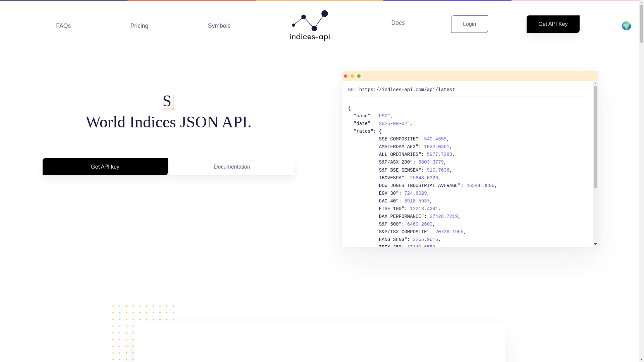
Task: Click the "DOW JONES INDUSTRIAL AVERAGE" line
Action: (436, 186)
